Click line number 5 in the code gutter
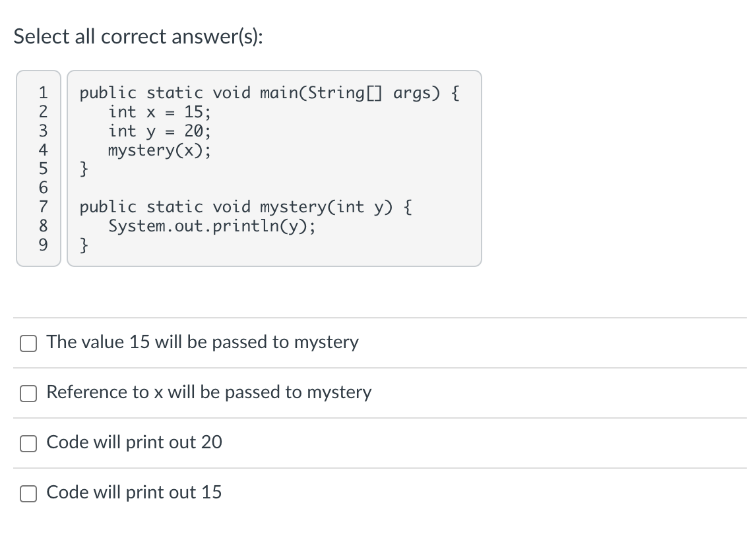The height and width of the screenshot is (534, 756). [43, 169]
